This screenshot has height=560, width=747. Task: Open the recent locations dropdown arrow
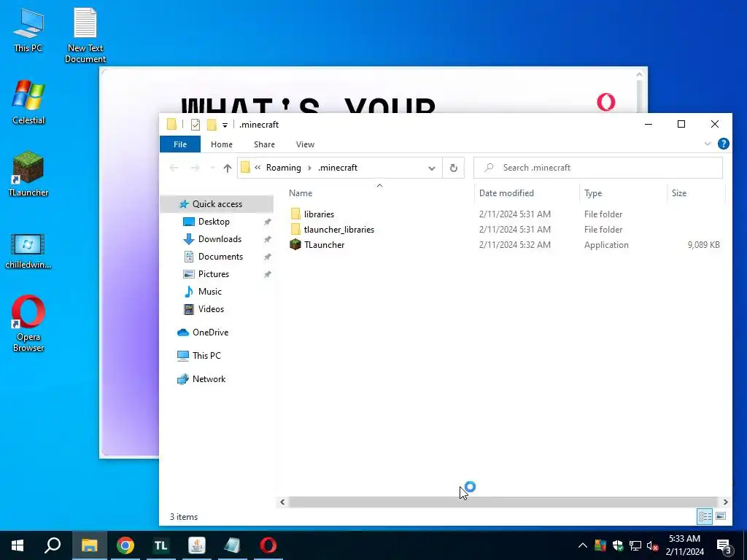(212, 168)
